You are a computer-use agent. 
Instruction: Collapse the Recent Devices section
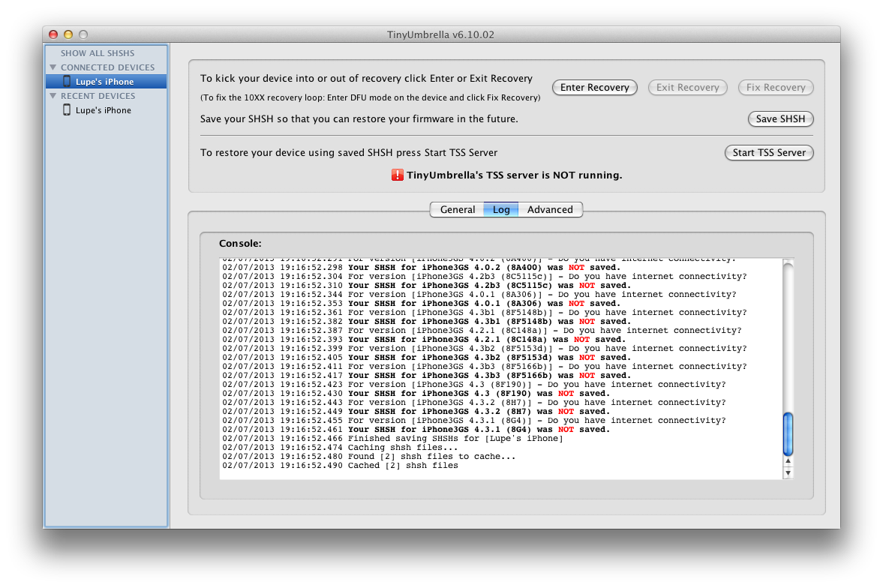pyautogui.click(x=53, y=96)
